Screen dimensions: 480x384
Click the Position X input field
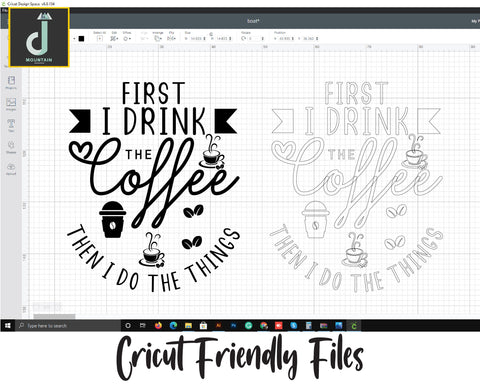pos(285,39)
